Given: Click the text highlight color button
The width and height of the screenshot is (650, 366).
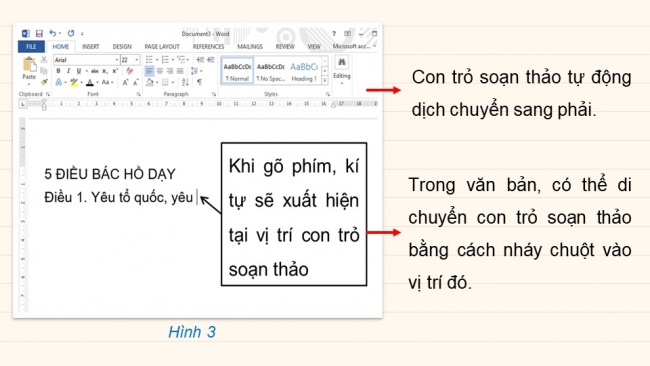Looking at the screenshot, I should tap(74, 82).
